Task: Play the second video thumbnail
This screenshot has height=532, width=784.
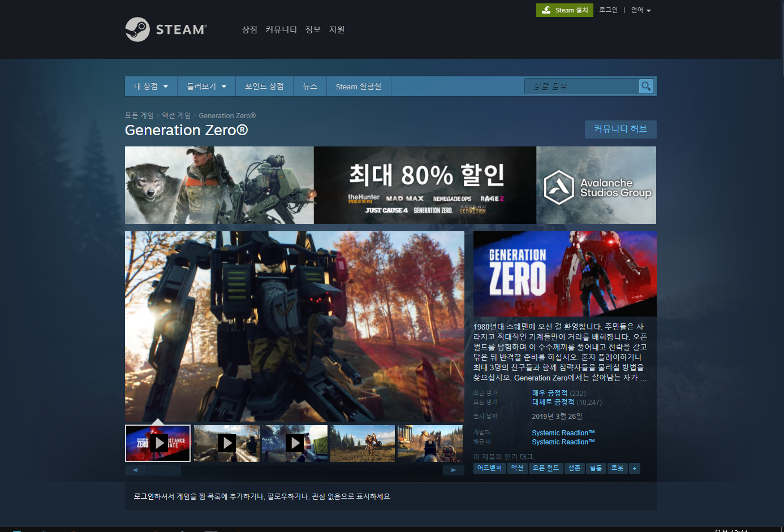Action: click(x=226, y=443)
